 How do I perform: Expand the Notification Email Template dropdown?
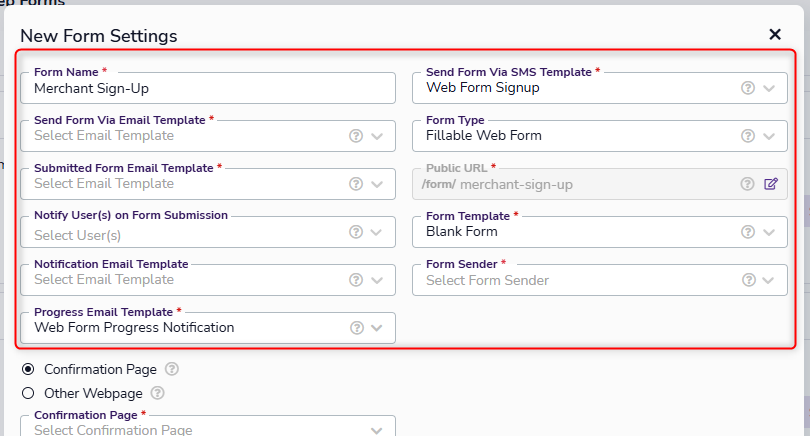[x=376, y=280]
